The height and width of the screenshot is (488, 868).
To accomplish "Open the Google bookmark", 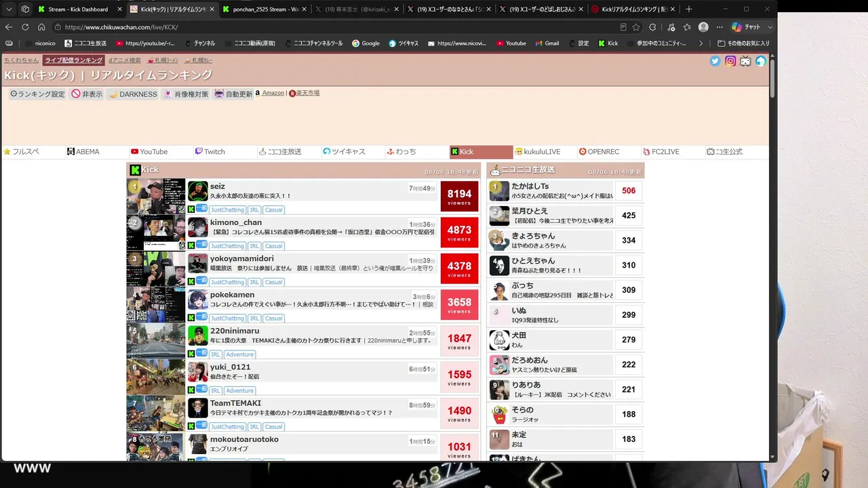I will (x=366, y=43).
